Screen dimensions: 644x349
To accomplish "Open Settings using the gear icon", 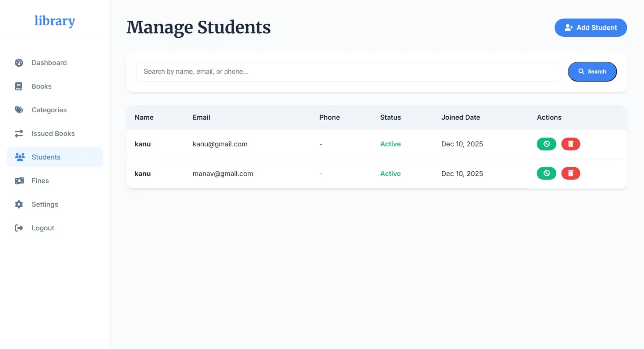I will [x=19, y=204].
